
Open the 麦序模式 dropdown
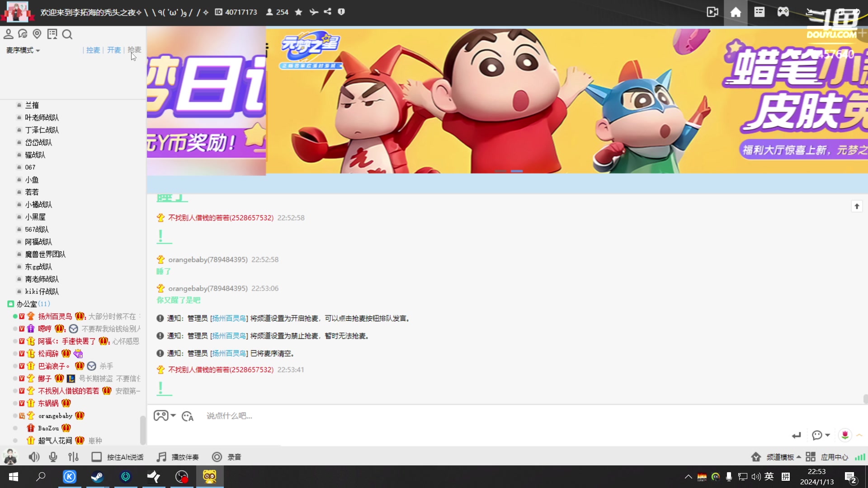coord(22,50)
